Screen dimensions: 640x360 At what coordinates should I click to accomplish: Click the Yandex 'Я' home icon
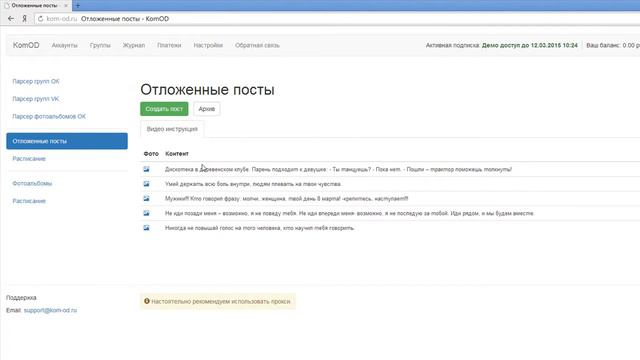click(24, 19)
